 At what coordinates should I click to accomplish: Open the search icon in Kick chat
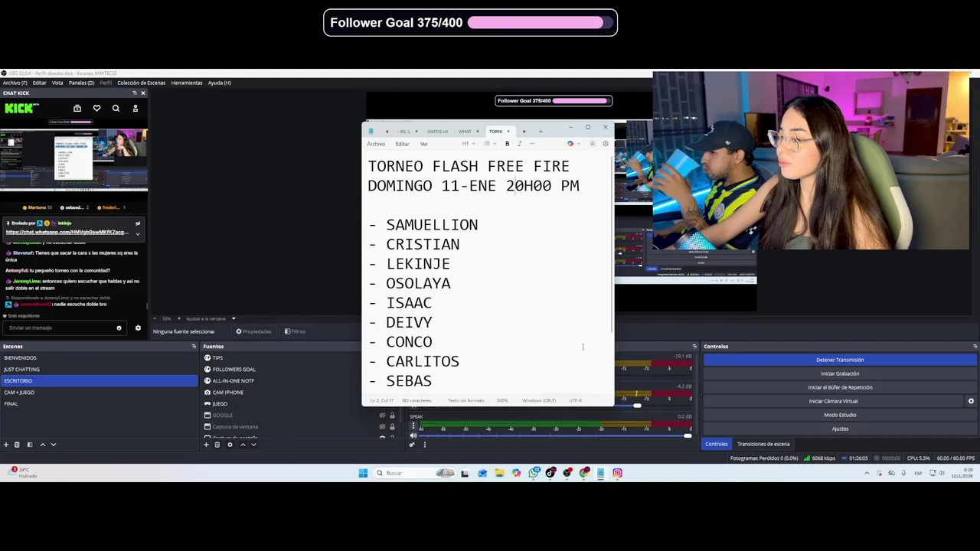point(116,109)
